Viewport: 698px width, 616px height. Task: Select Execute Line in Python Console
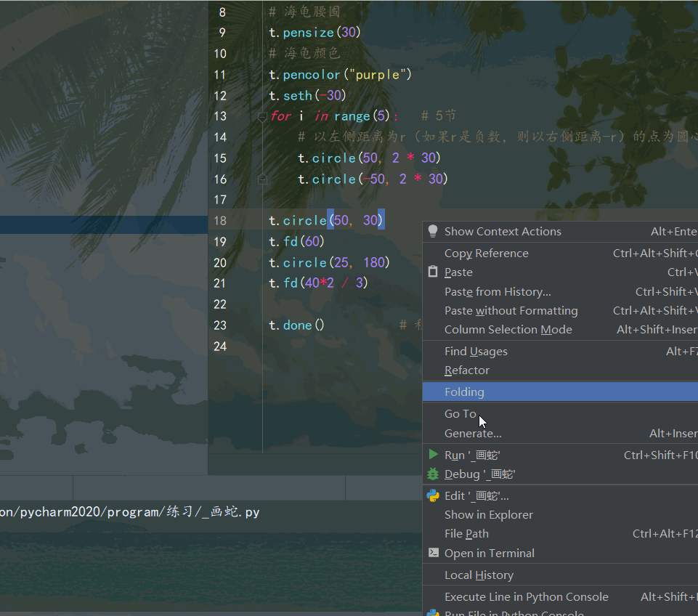coord(560,597)
